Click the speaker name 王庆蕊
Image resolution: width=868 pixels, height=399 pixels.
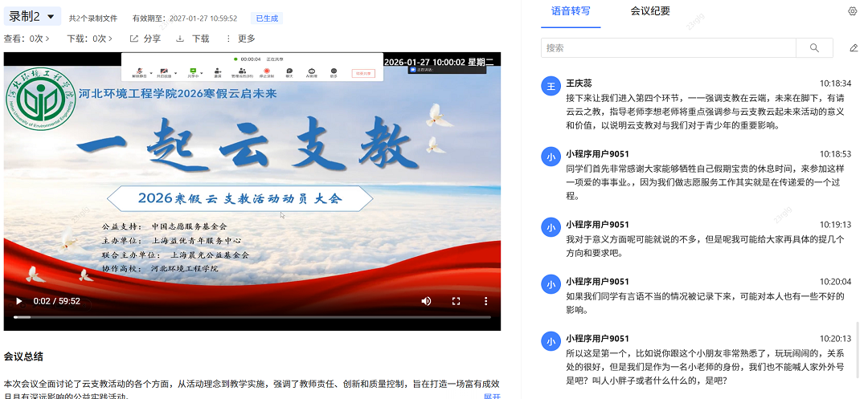579,83
